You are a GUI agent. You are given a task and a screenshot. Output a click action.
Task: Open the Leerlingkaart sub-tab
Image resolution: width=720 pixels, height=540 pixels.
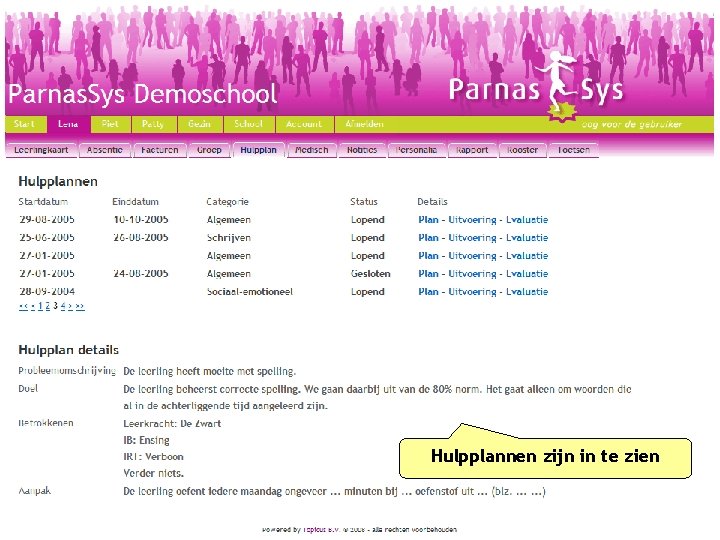pyautogui.click(x=41, y=150)
